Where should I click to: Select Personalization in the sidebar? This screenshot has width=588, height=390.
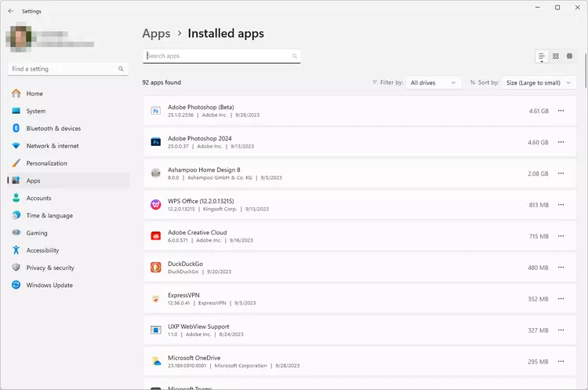tap(68, 163)
